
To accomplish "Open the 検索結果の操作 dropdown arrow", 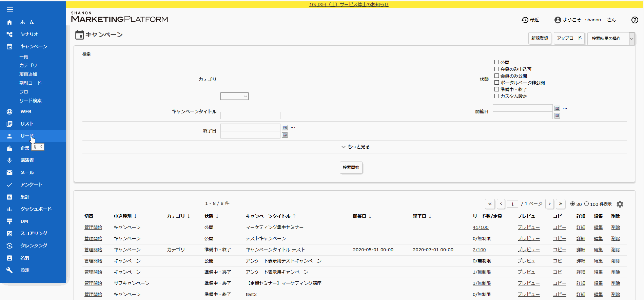I will pos(631,39).
